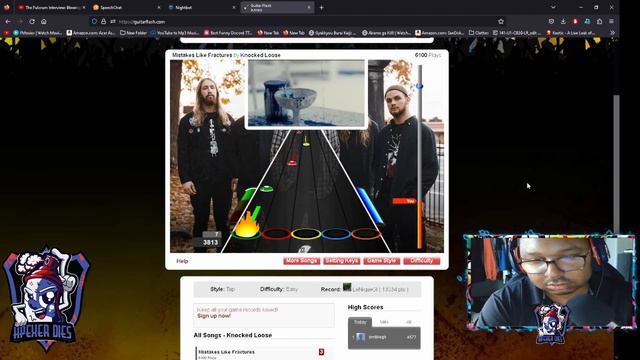Show overflow bookmarks with double chevron
The image size is (640, 360).
(x=612, y=33)
